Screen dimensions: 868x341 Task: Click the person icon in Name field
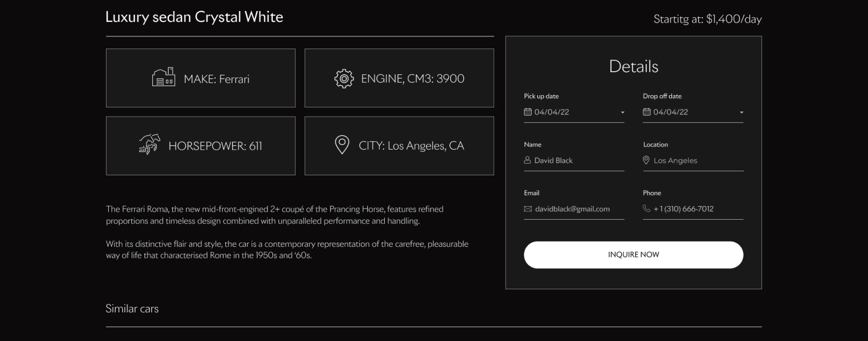pyautogui.click(x=528, y=160)
